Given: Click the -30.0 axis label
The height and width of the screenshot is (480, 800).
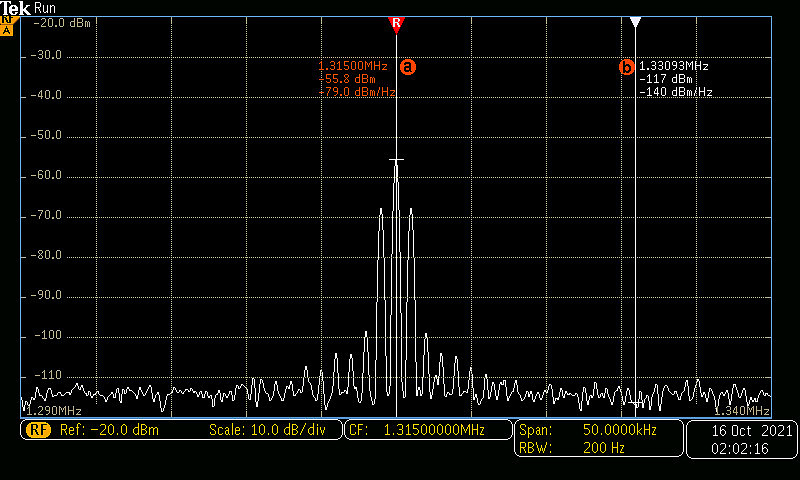Looking at the screenshot, I should (46, 55).
